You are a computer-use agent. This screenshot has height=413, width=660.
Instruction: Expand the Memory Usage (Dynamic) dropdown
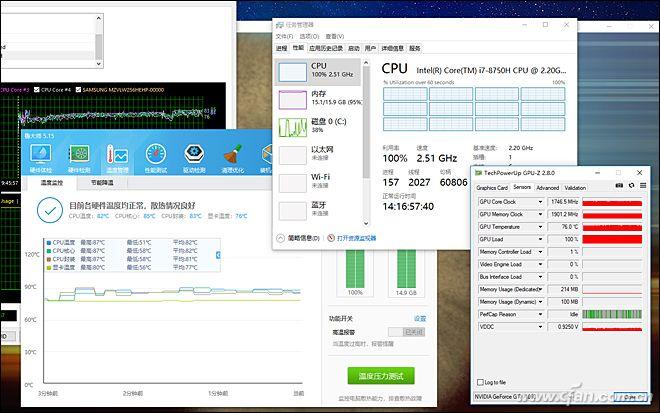(540, 302)
